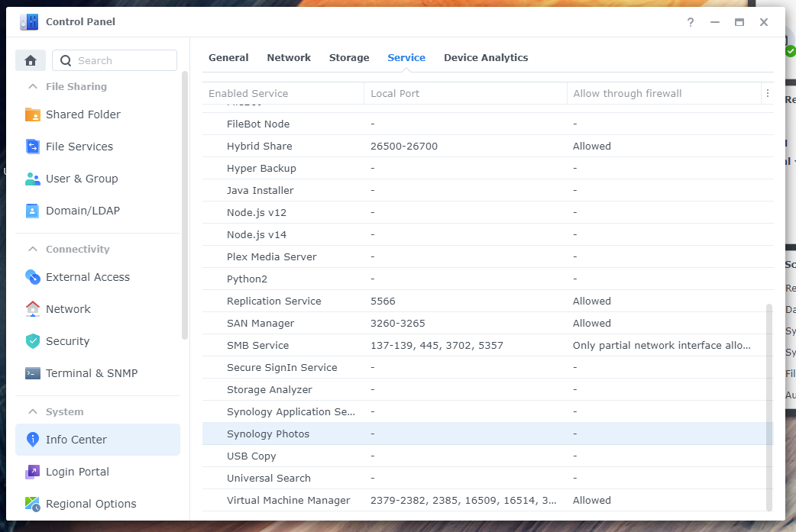Image resolution: width=796 pixels, height=532 pixels.
Task: Open table column options menu
Action: pos(768,93)
